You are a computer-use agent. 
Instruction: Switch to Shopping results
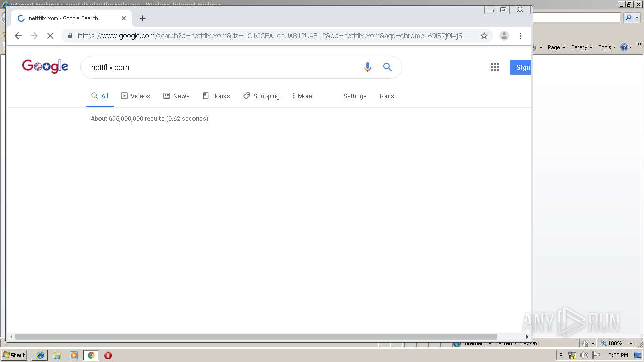tap(261, 96)
